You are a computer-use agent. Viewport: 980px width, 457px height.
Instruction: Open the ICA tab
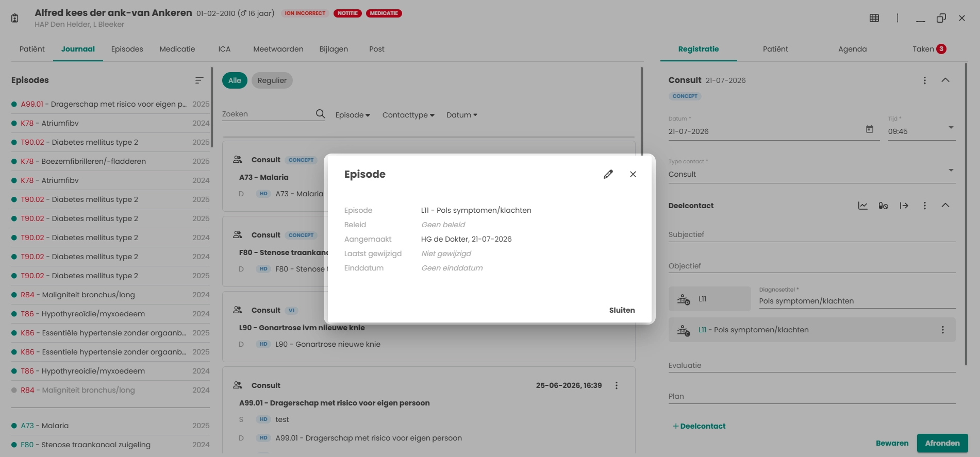224,49
